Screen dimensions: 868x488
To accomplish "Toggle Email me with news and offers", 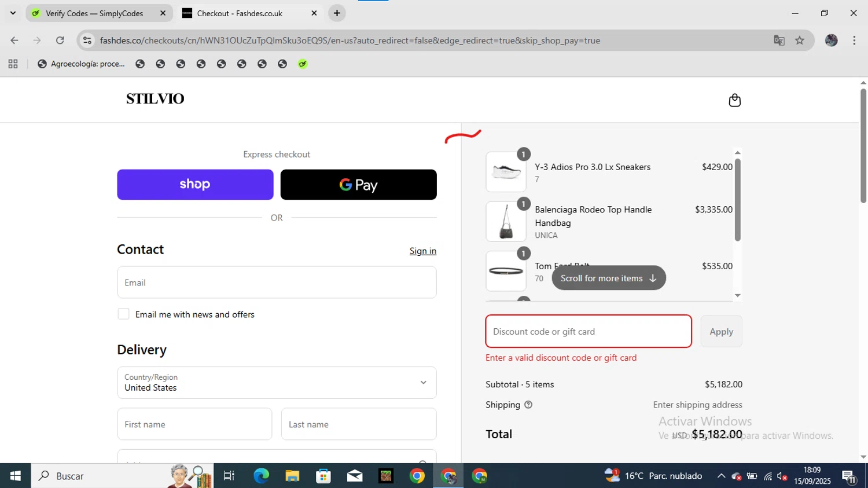I will [123, 314].
